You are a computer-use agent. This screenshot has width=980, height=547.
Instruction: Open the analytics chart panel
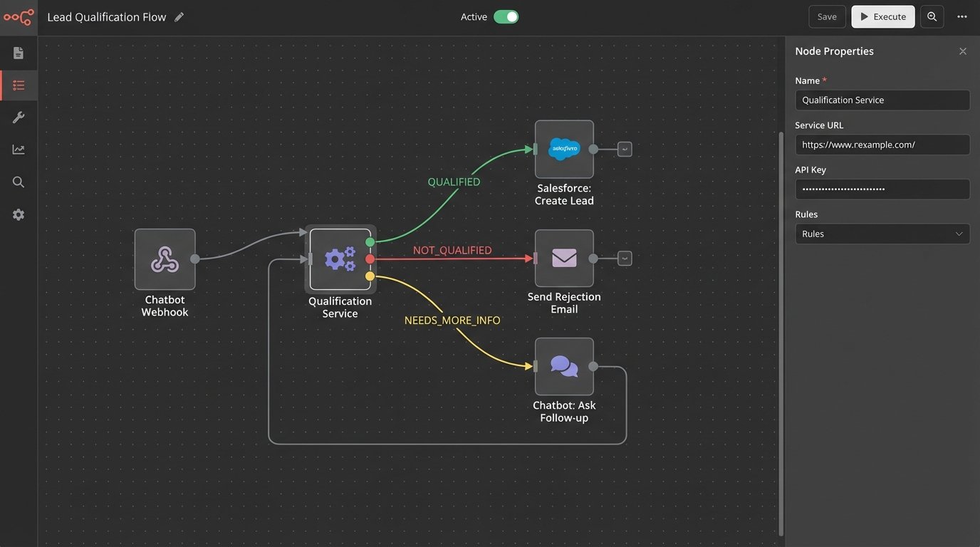19,149
